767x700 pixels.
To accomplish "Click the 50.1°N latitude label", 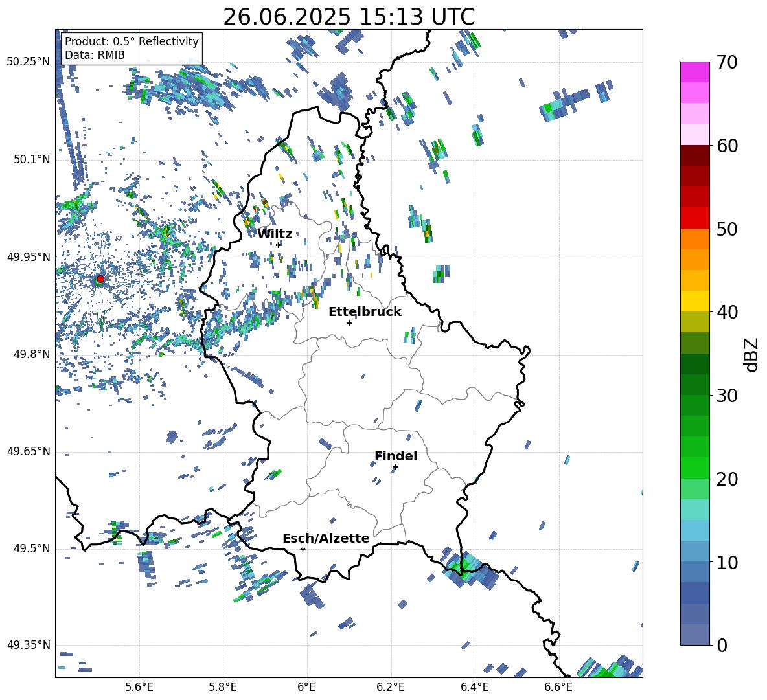I will click(32, 160).
